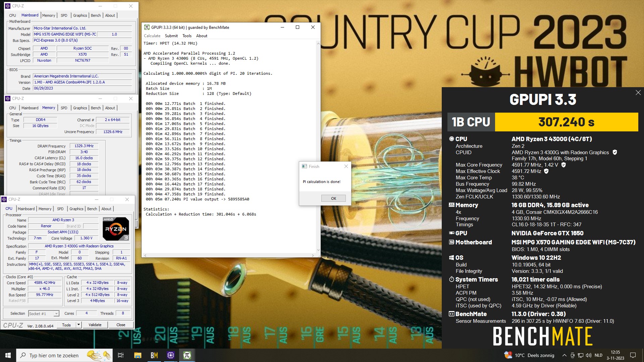Close the BenchMate result overlay

[638, 93]
